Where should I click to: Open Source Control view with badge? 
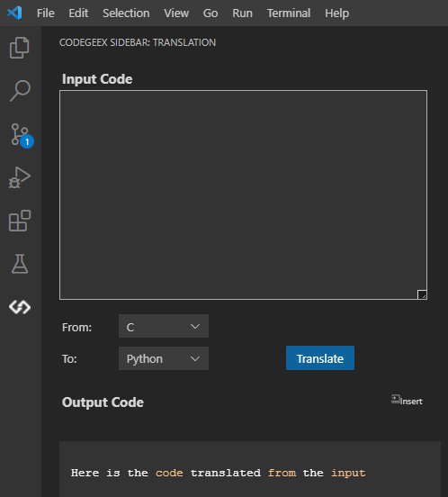tap(22, 136)
